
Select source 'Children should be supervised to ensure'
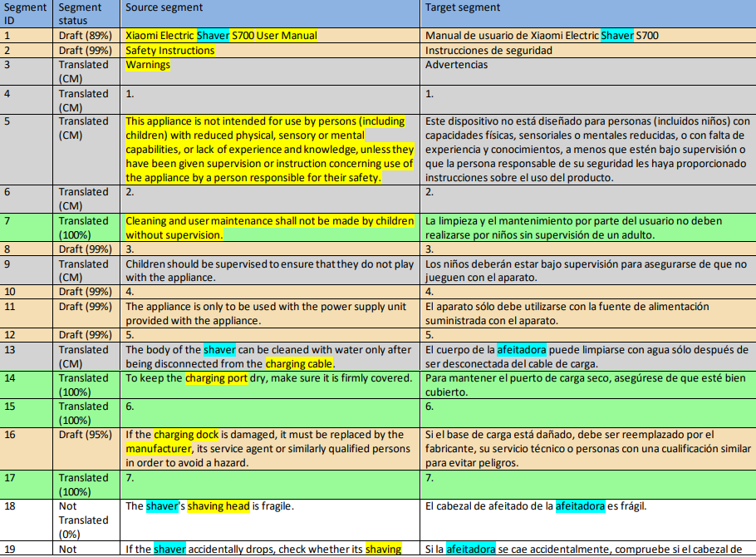point(269,271)
